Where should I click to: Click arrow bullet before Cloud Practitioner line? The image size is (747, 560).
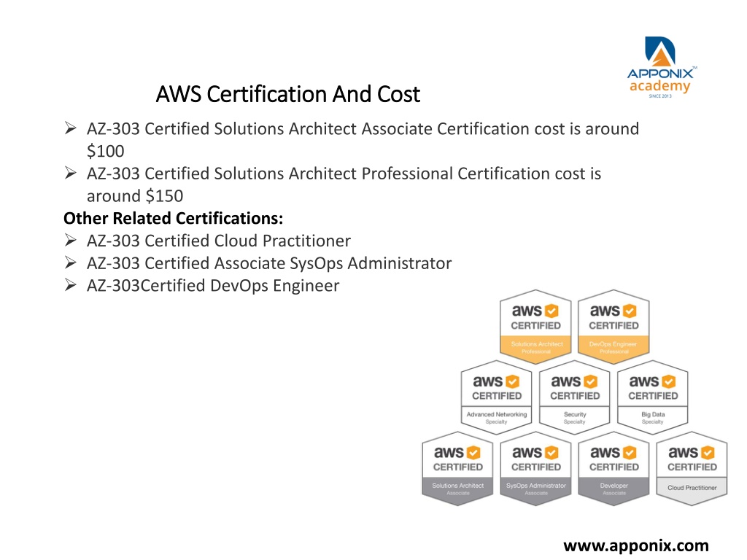pos(71,240)
